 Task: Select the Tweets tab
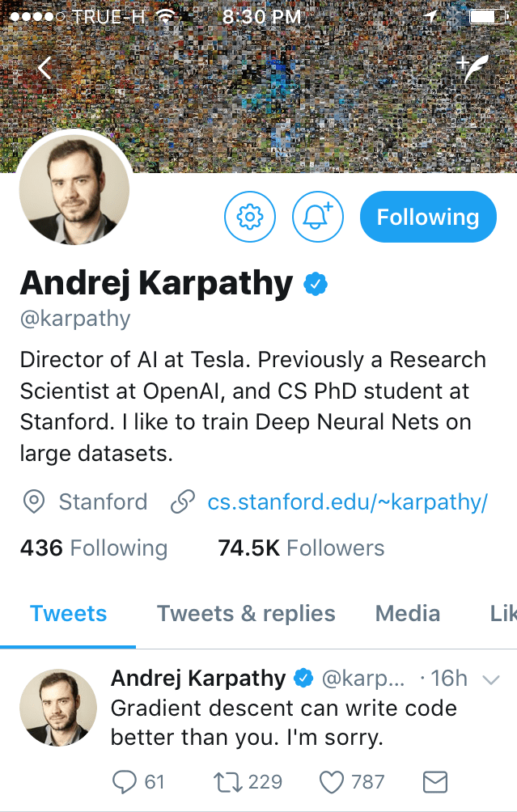[69, 613]
